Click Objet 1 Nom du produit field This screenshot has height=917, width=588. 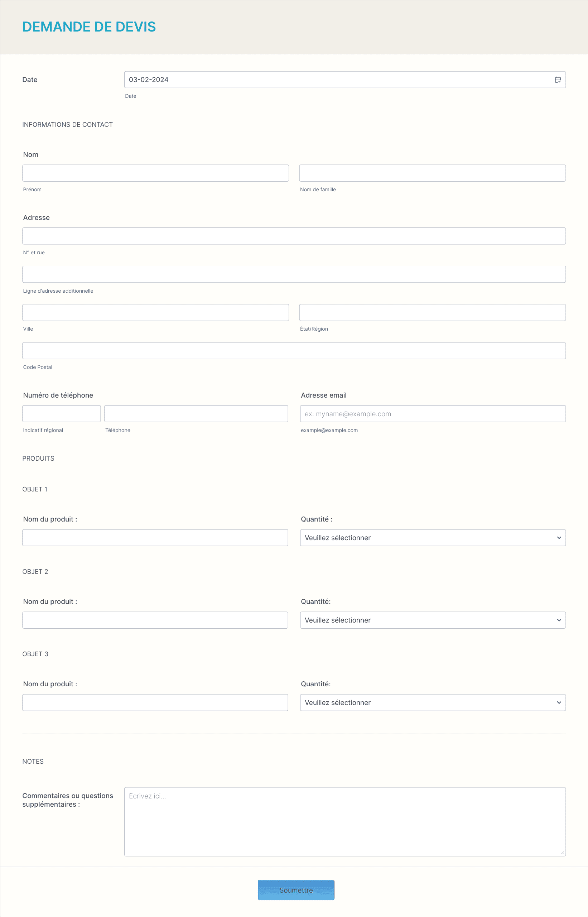point(155,537)
